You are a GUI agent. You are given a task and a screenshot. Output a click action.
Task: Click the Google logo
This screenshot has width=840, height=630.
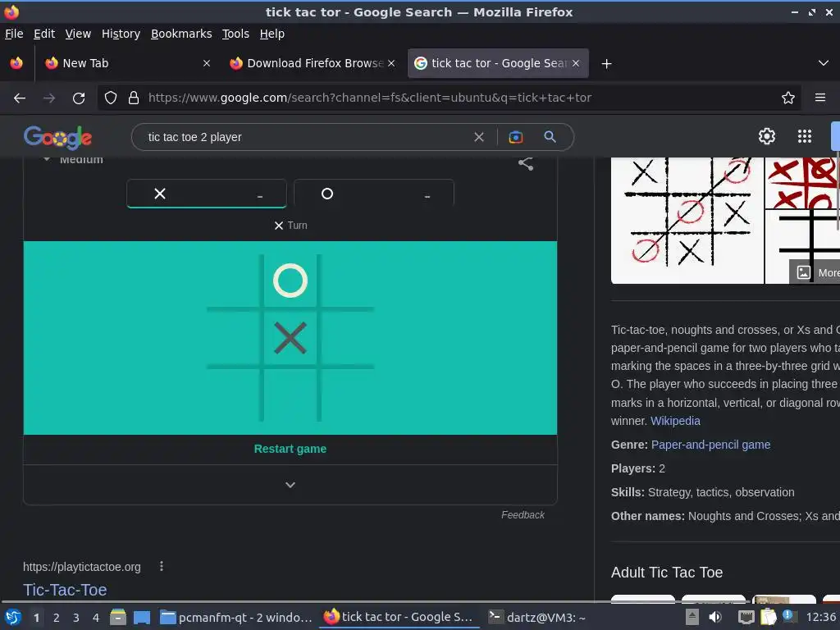pos(58,138)
